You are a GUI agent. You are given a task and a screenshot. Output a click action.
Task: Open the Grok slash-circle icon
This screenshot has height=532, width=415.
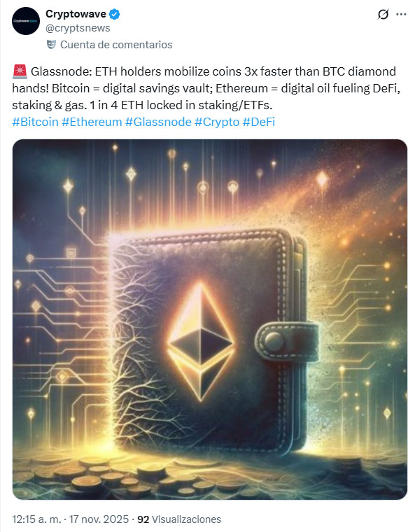click(x=383, y=14)
